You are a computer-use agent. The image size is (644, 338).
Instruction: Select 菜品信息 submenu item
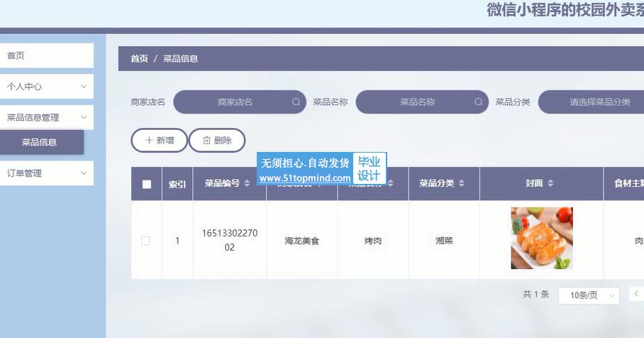pos(41,142)
